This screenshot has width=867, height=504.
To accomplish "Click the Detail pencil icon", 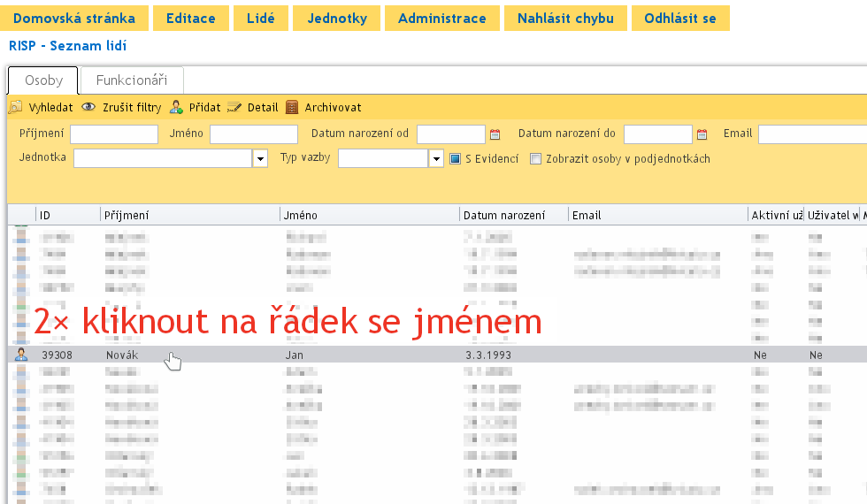I will (x=234, y=108).
